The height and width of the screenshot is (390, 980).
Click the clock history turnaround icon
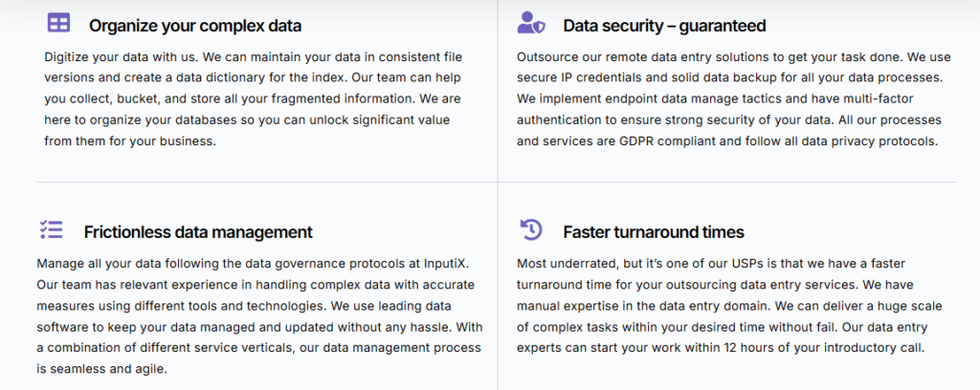530,229
